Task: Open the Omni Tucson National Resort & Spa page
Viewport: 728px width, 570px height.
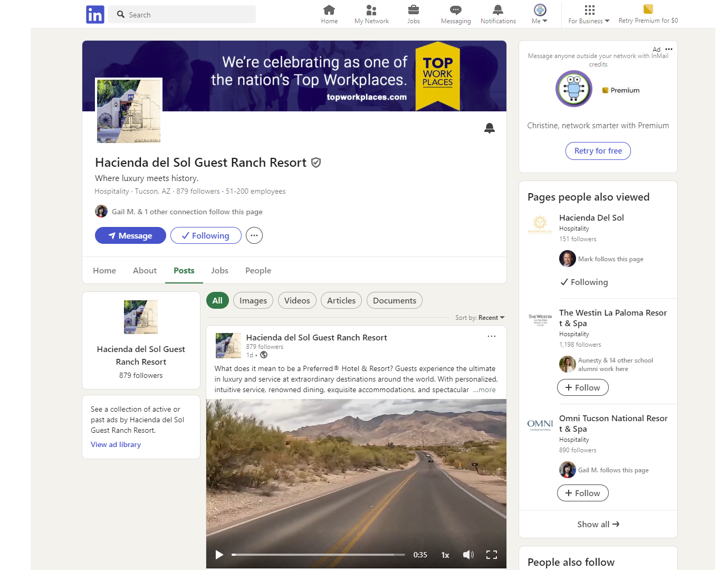Action: point(613,423)
